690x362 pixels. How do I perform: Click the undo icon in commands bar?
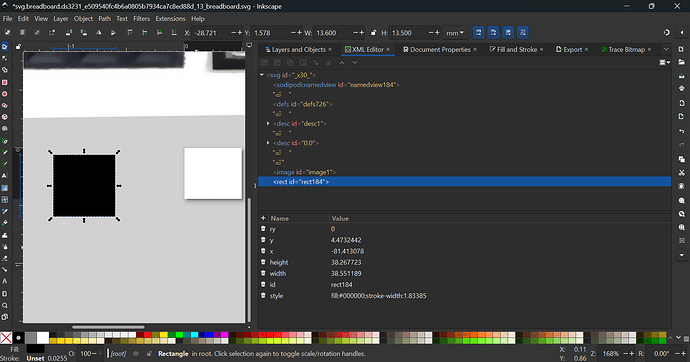682,131
